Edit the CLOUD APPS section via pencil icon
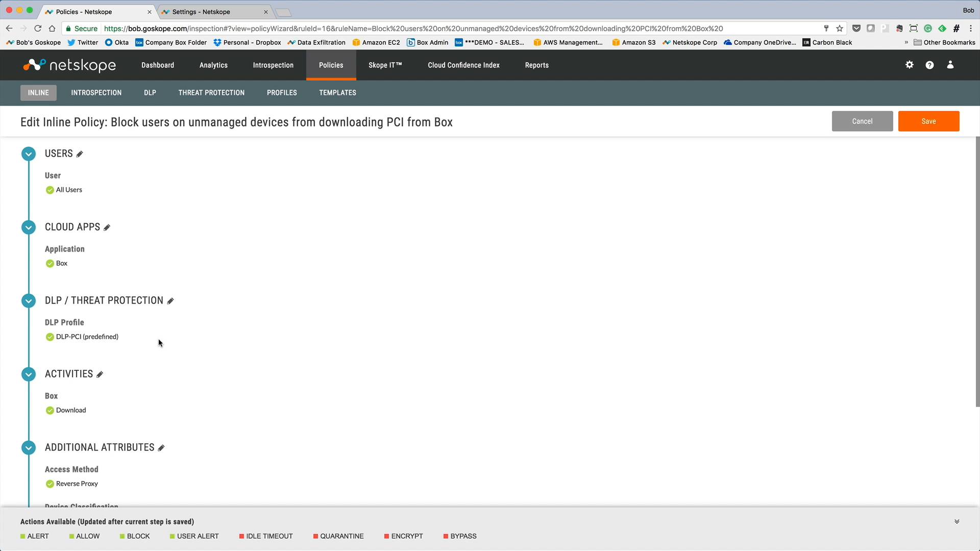The width and height of the screenshot is (980, 551). coord(107,228)
